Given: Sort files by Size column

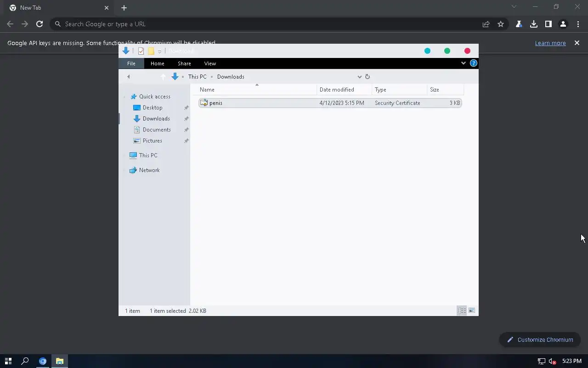Looking at the screenshot, I should coord(445,90).
